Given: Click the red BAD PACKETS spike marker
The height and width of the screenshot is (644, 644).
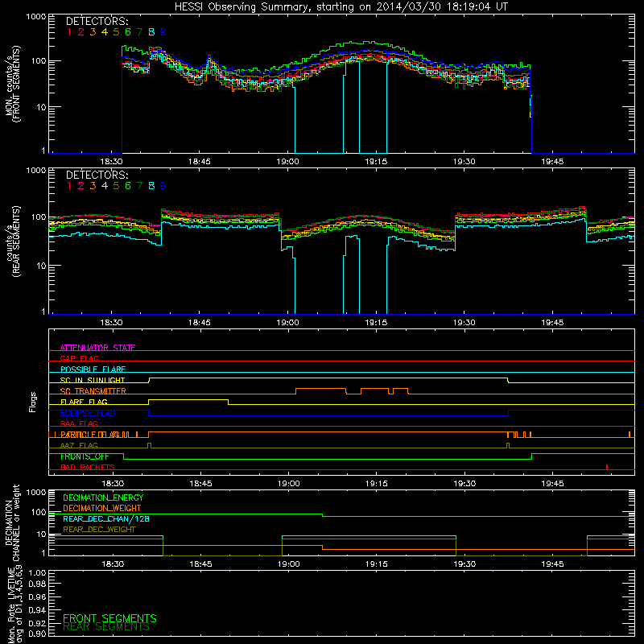Looking at the screenshot, I should coord(607,467).
